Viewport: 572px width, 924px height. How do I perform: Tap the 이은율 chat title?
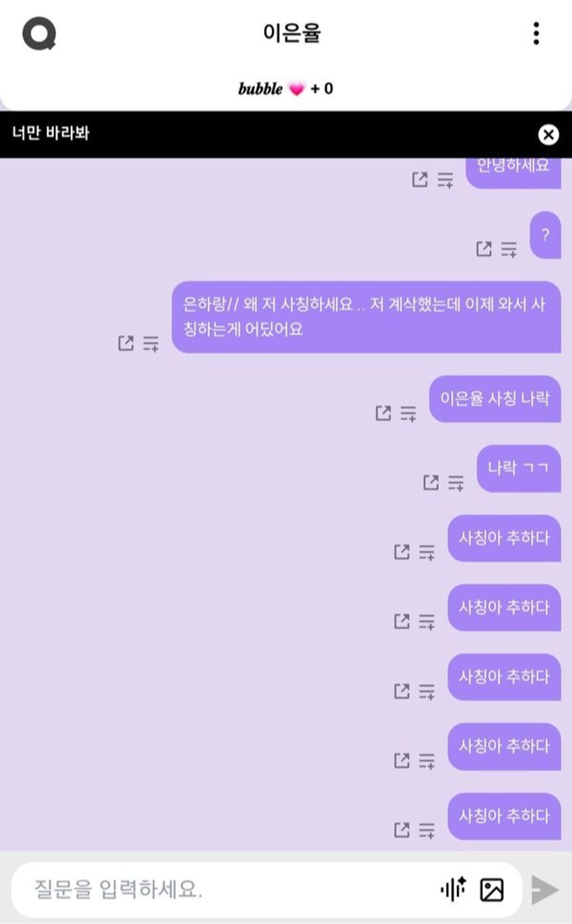click(292, 33)
